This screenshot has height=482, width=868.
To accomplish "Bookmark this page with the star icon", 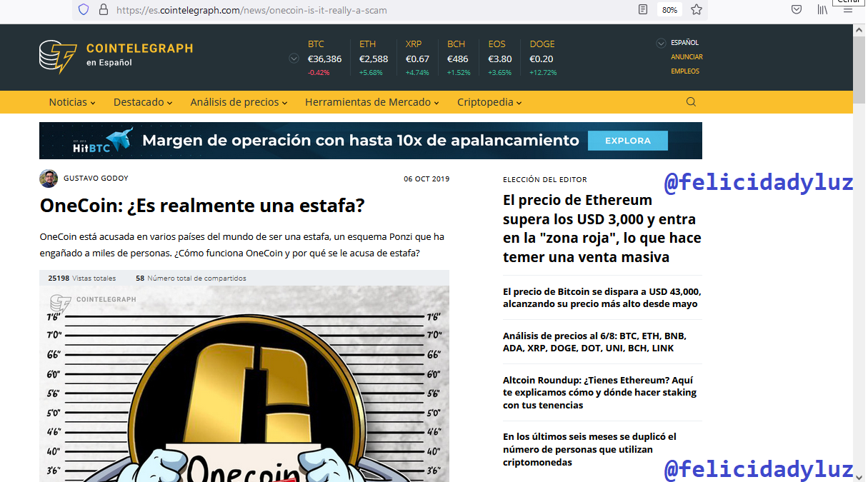I will (x=697, y=10).
